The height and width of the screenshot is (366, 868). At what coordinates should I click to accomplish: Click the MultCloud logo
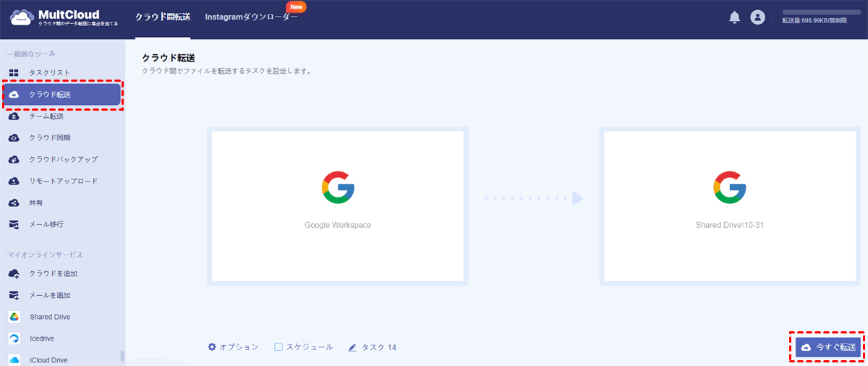tap(65, 17)
